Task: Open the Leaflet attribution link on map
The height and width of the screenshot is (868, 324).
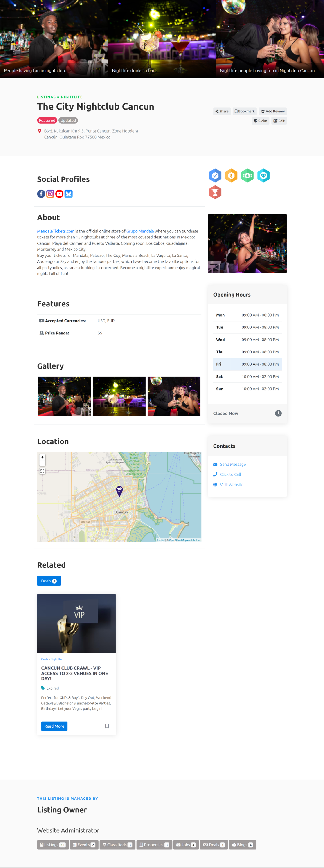Action: click(161, 540)
